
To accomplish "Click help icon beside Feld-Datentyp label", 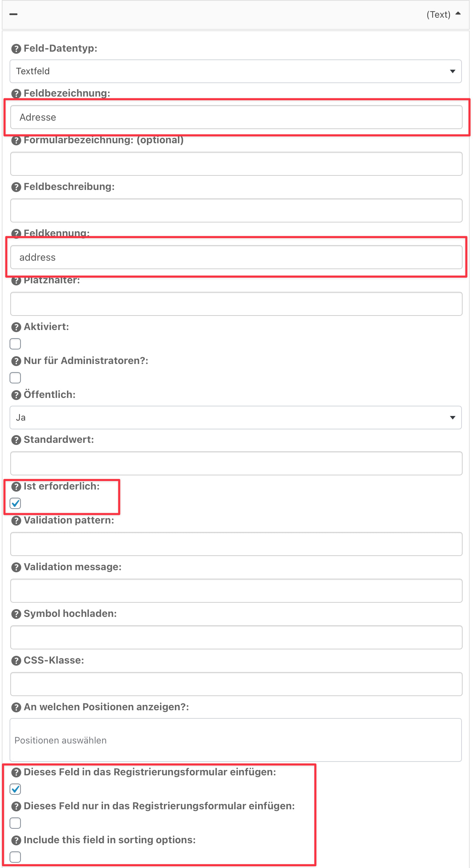I will click(16, 49).
